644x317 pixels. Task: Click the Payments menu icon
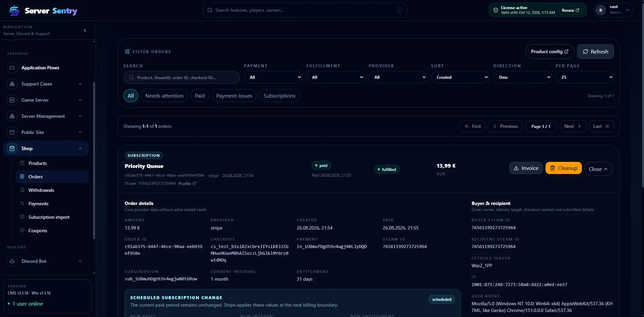pos(22,204)
